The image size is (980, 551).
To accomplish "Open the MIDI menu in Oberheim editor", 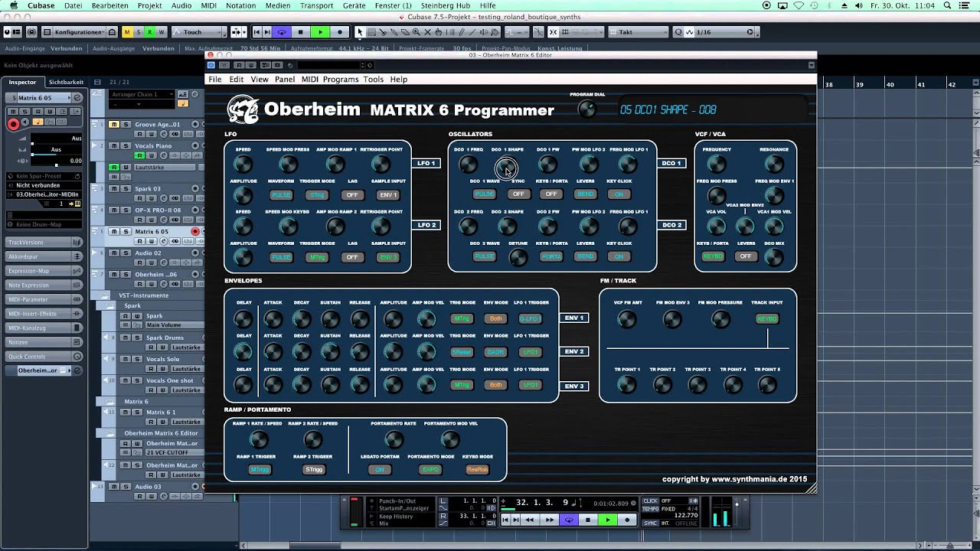I will (x=310, y=80).
